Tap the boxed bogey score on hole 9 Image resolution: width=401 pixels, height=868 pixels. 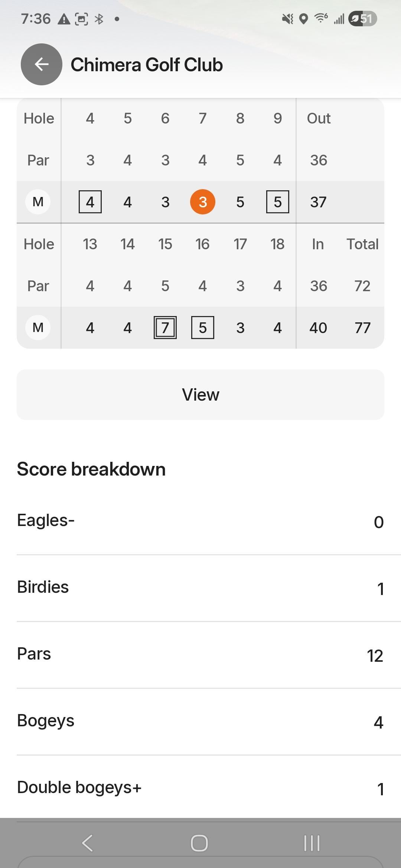pyautogui.click(x=277, y=202)
